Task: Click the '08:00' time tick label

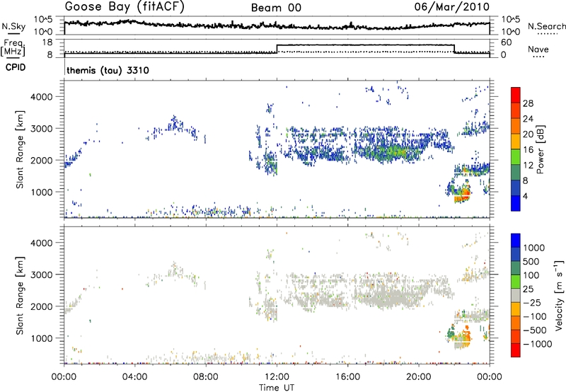Action: [206, 377]
